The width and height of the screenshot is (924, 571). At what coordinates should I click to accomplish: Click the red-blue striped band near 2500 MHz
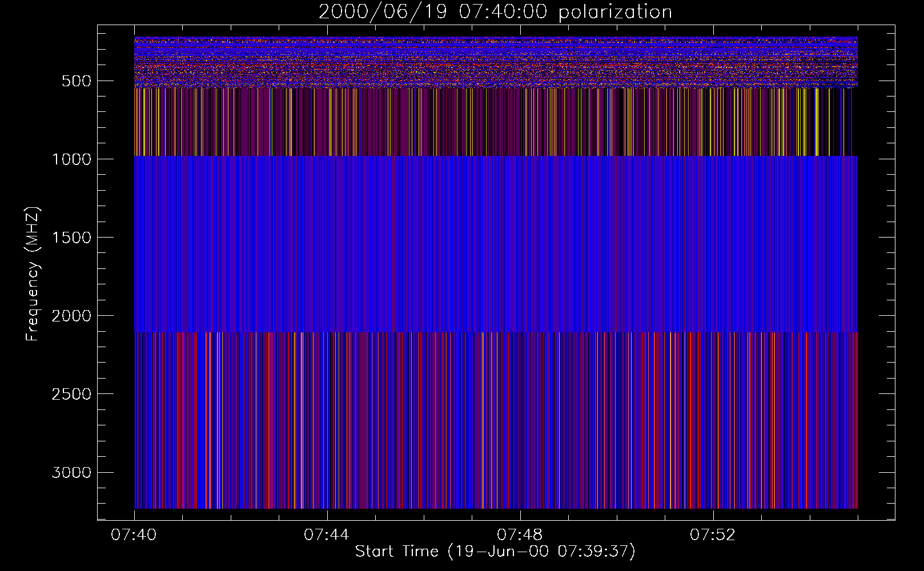coord(496,420)
